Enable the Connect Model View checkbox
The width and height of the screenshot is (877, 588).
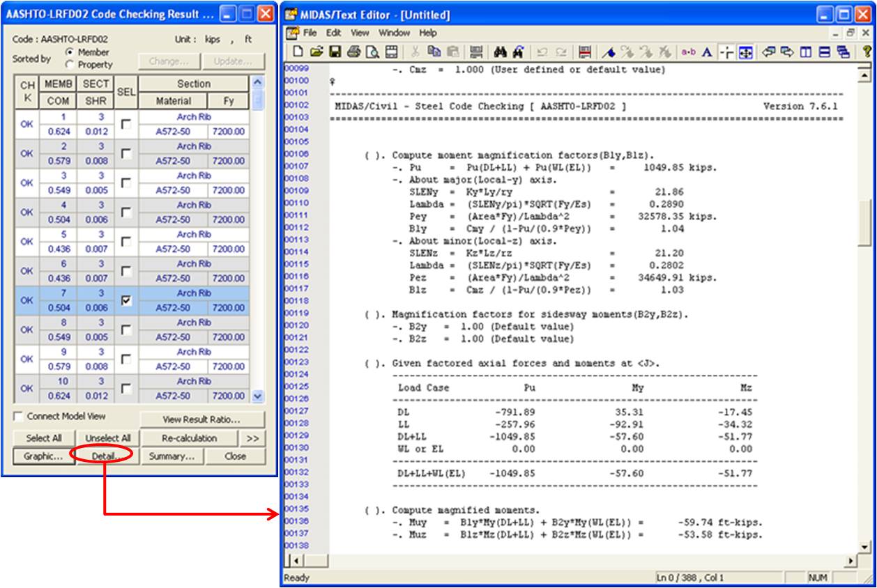pos(19,417)
